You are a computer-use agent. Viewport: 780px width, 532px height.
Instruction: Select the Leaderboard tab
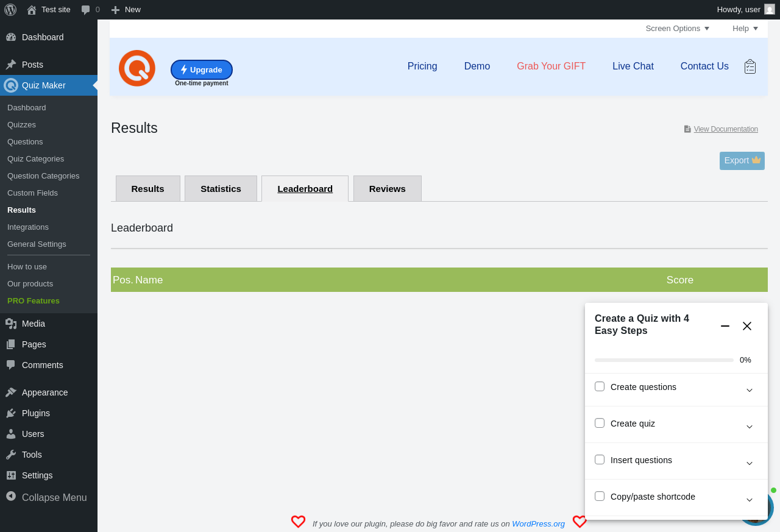pos(305,188)
